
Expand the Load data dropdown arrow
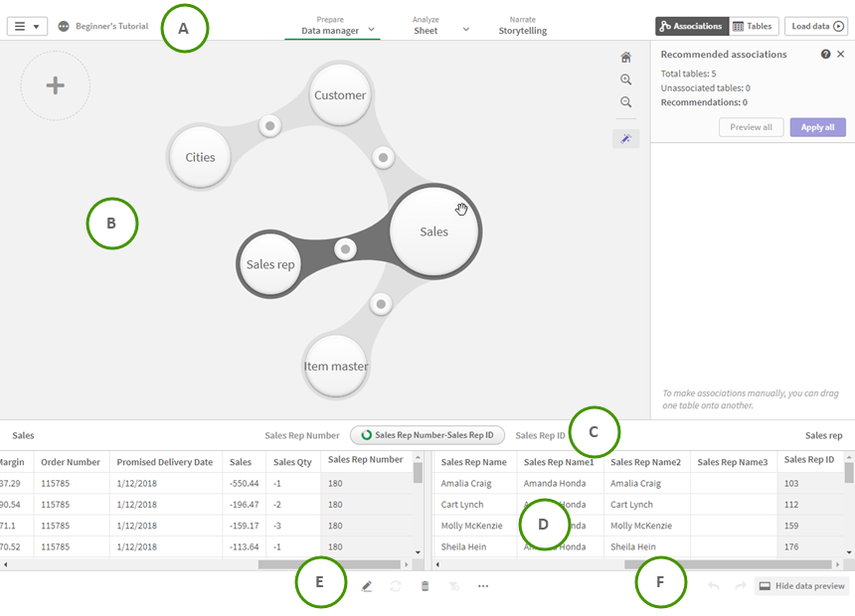[x=840, y=26]
